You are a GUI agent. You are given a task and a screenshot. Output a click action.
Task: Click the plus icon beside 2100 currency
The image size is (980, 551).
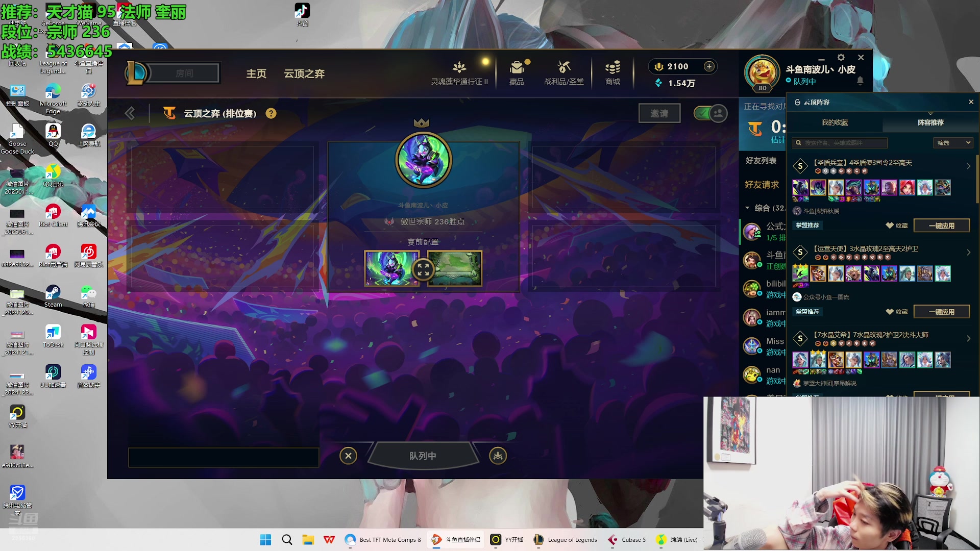click(x=709, y=66)
